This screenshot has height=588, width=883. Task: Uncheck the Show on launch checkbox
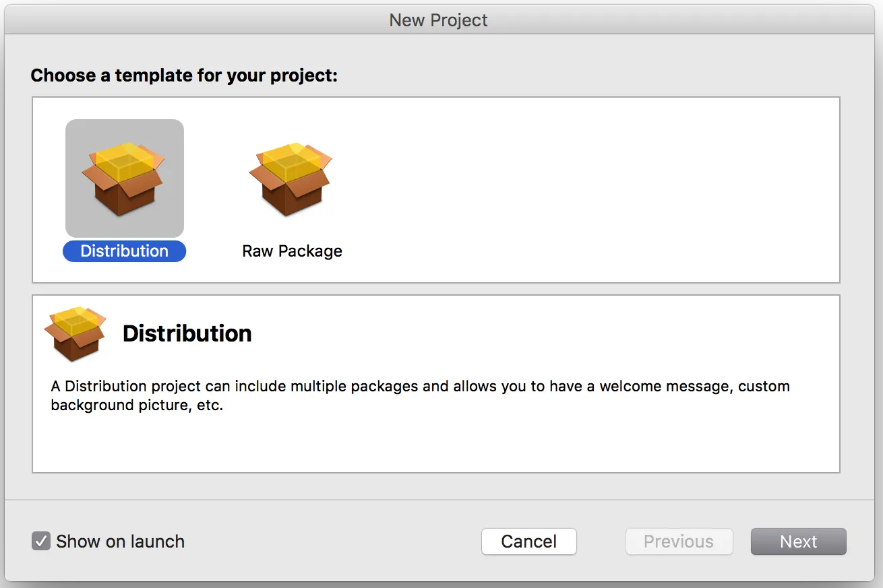tap(41, 542)
